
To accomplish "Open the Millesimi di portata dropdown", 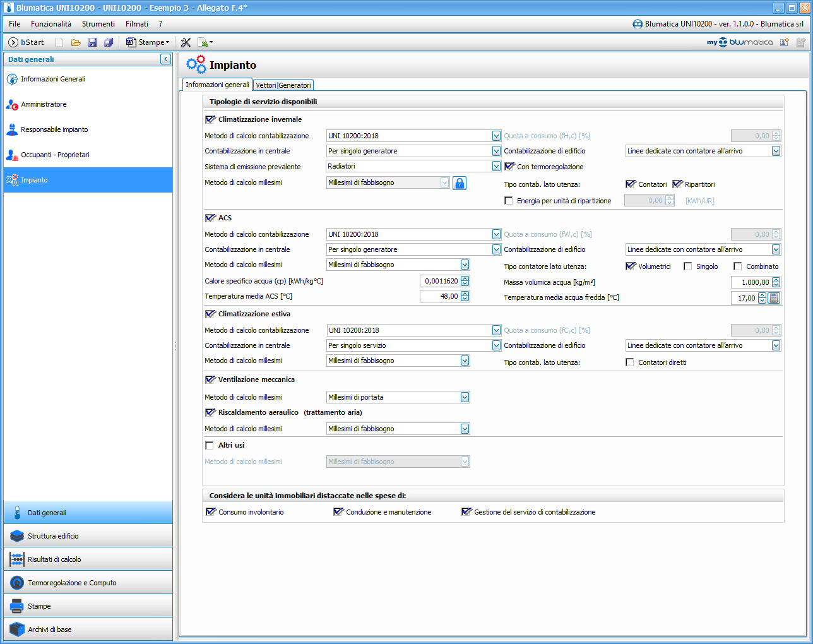I will coord(465,397).
